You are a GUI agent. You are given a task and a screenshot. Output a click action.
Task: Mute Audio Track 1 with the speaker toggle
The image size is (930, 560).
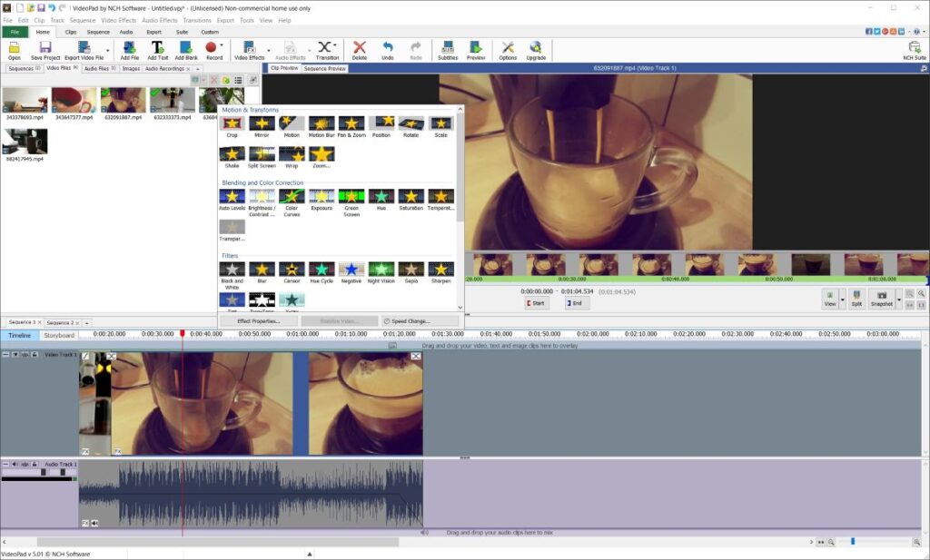[x=14, y=463]
